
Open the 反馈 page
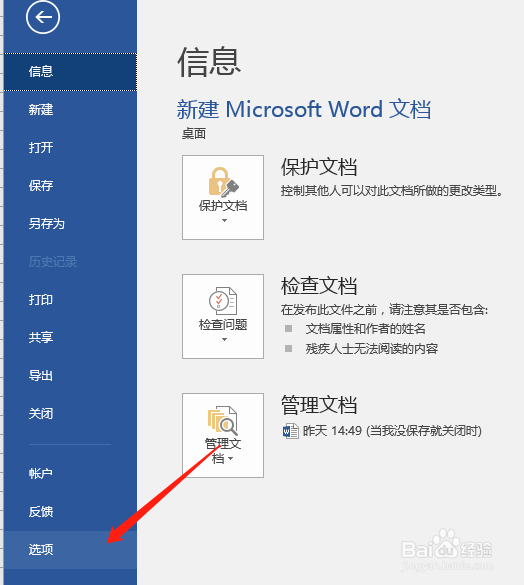click(70, 512)
